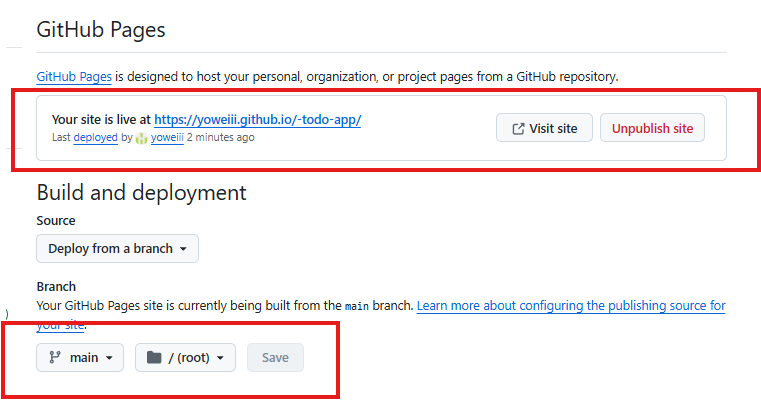This screenshot has width=761, height=400.
Task: Click the '2 minutes ago' timestamp text
Action: click(x=220, y=137)
